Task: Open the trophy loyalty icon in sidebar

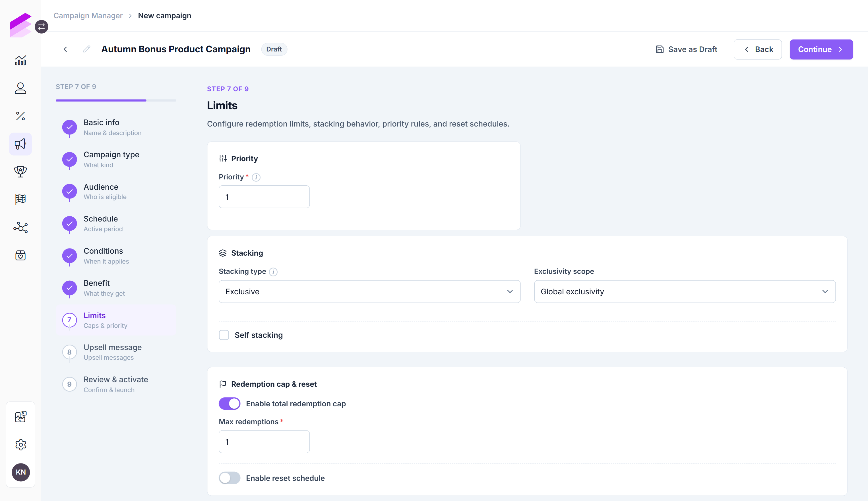Action: (20, 172)
